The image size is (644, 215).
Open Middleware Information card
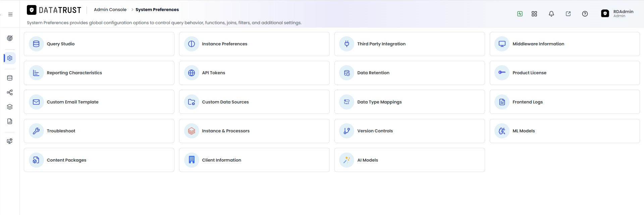click(565, 44)
